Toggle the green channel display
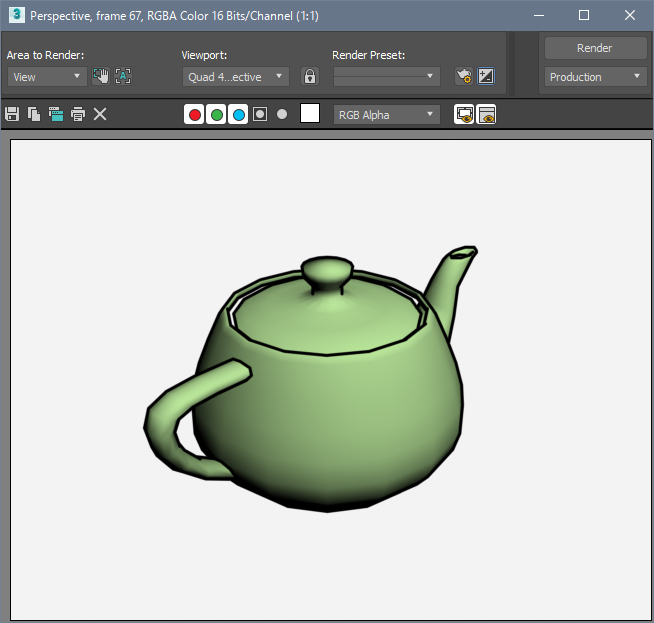The image size is (654, 623). pos(216,114)
